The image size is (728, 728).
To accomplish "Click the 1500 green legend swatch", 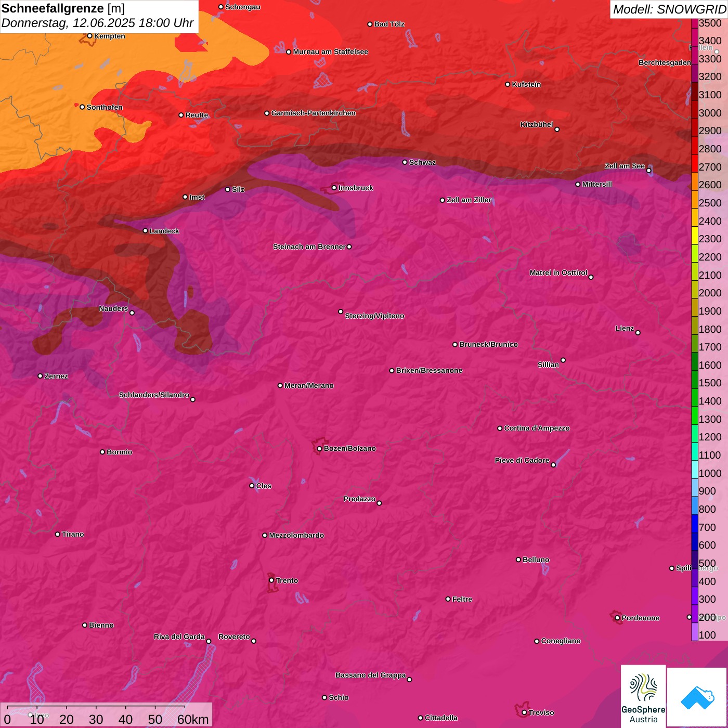I will pyautogui.click(x=695, y=379).
